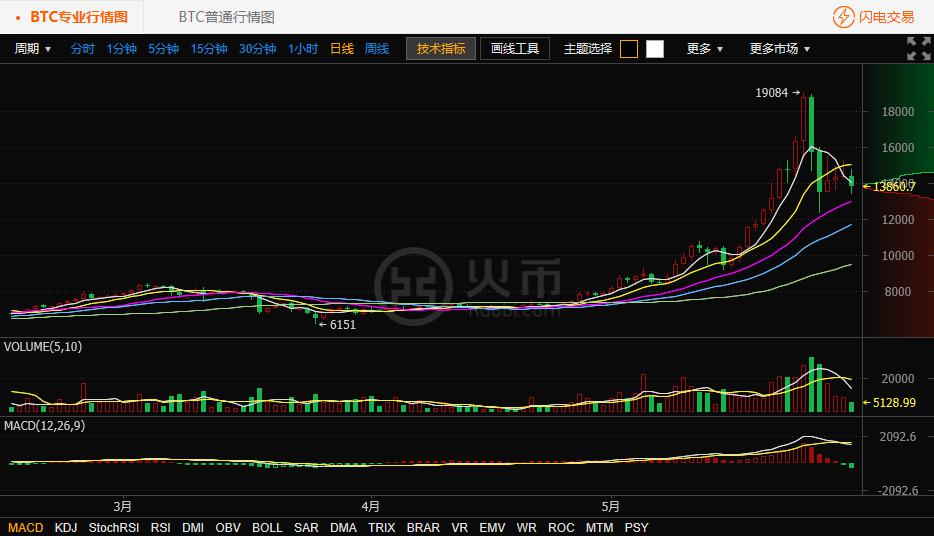Select the 日线 daily period
The image size is (934, 536).
[x=342, y=48]
